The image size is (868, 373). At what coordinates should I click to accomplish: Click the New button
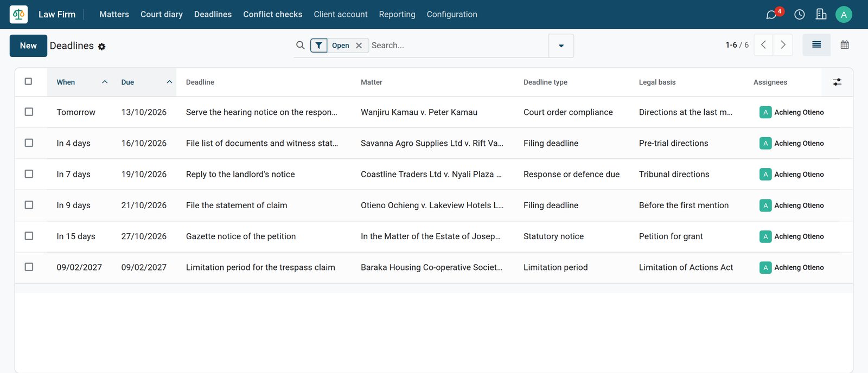point(28,46)
